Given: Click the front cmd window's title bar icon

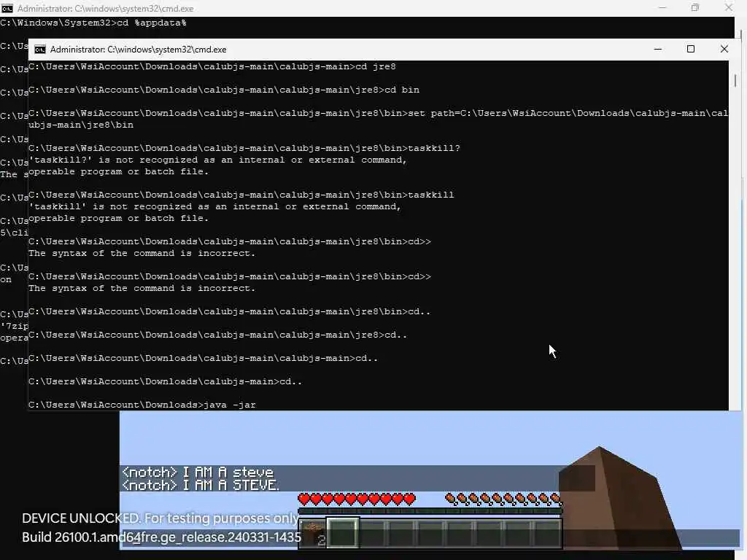Looking at the screenshot, I should coord(40,50).
